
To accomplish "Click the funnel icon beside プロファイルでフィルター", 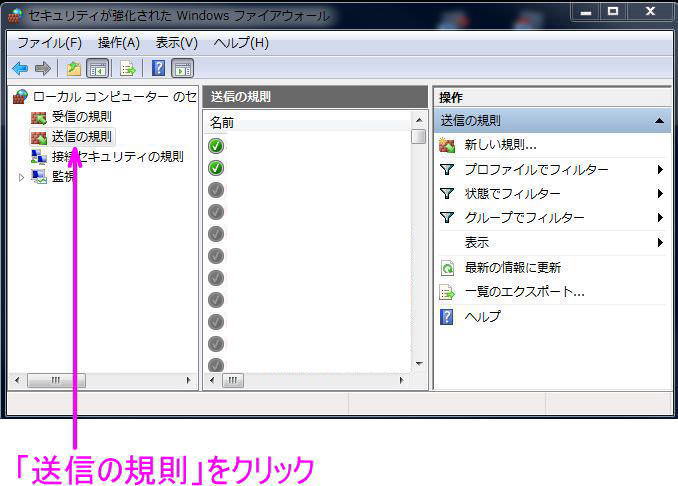I will coord(447,169).
